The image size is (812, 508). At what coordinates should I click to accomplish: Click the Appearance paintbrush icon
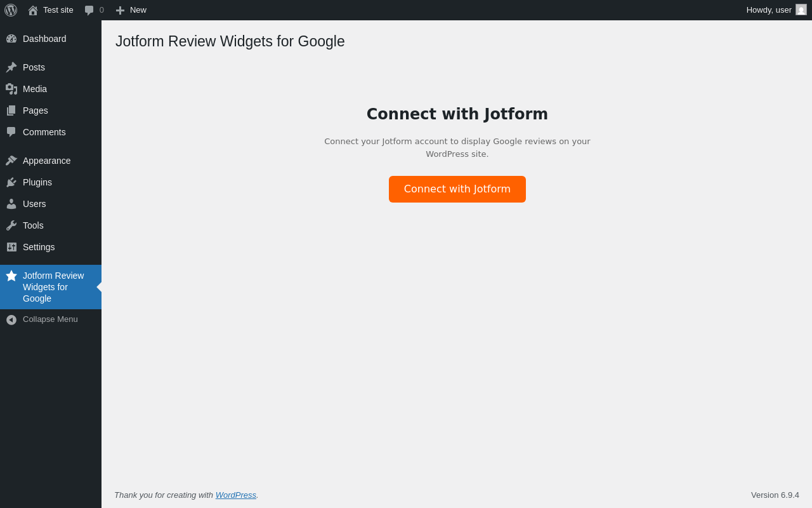click(x=11, y=161)
